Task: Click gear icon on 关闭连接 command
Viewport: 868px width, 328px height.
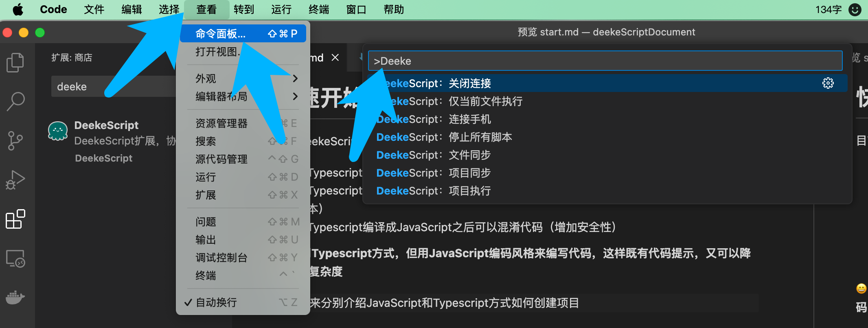Action: [828, 83]
